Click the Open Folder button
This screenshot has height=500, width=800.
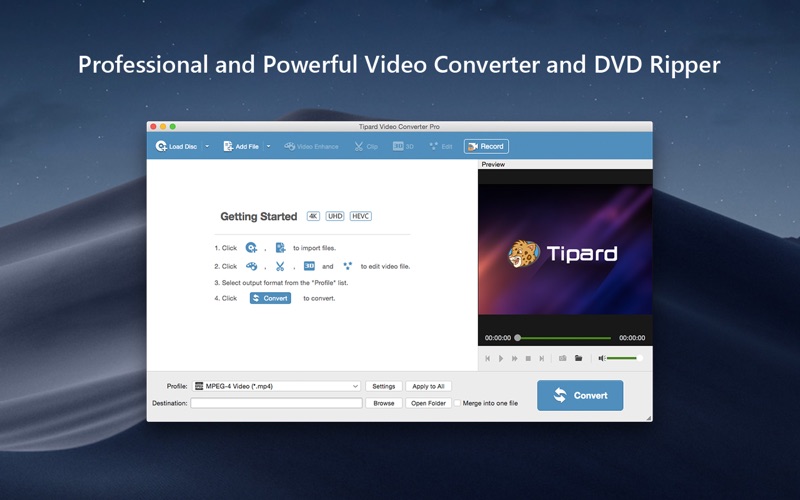[x=428, y=403]
